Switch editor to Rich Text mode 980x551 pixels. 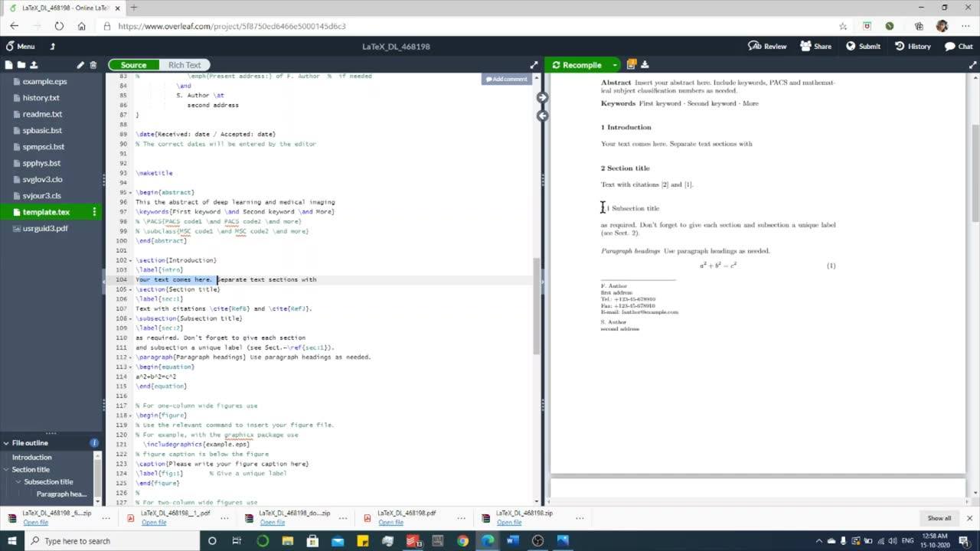184,65
